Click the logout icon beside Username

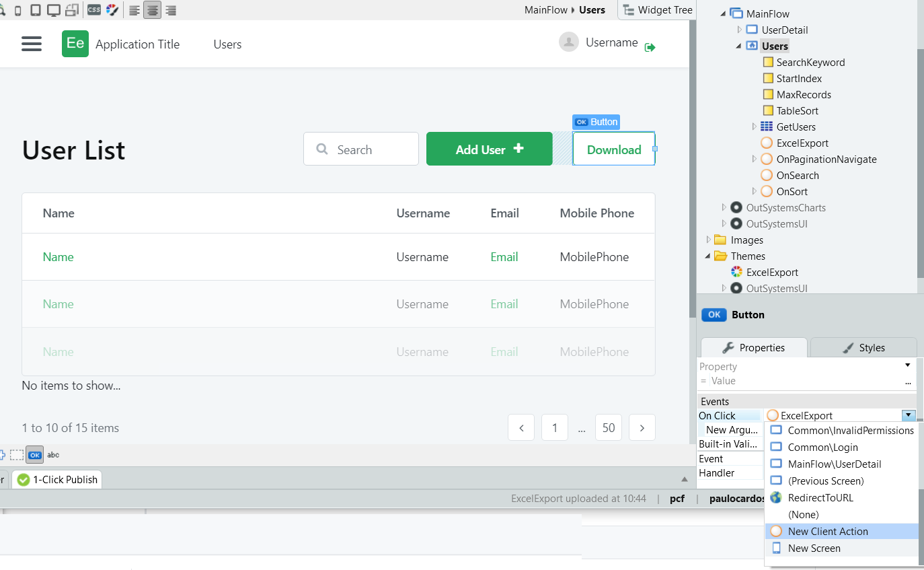pyautogui.click(x=650, y=47)
